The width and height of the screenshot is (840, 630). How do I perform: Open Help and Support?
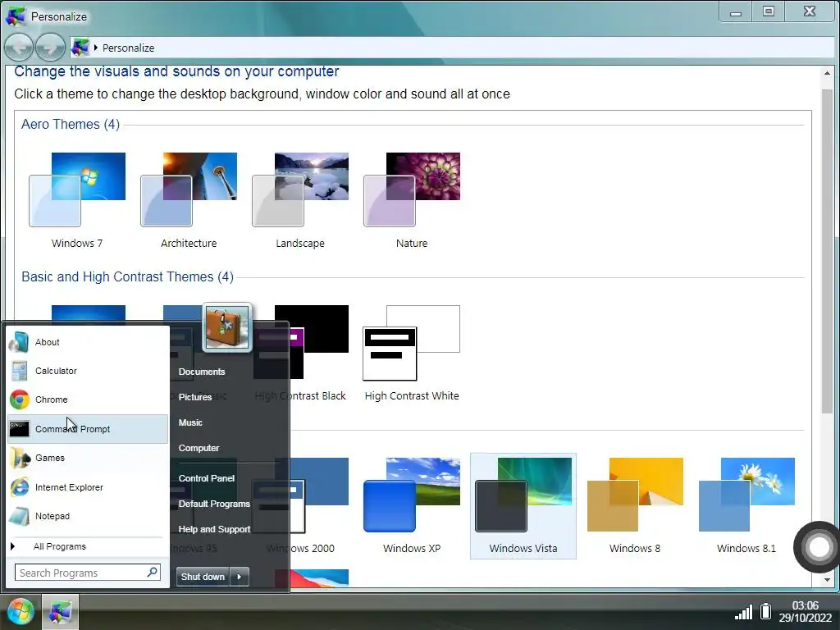[214, 529]
